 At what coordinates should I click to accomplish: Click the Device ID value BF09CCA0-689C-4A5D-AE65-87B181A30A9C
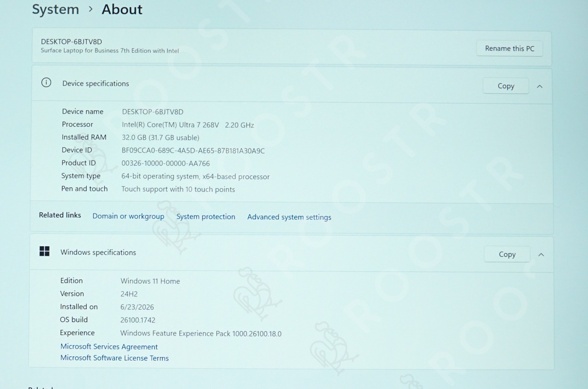click(x=193, y=150)
